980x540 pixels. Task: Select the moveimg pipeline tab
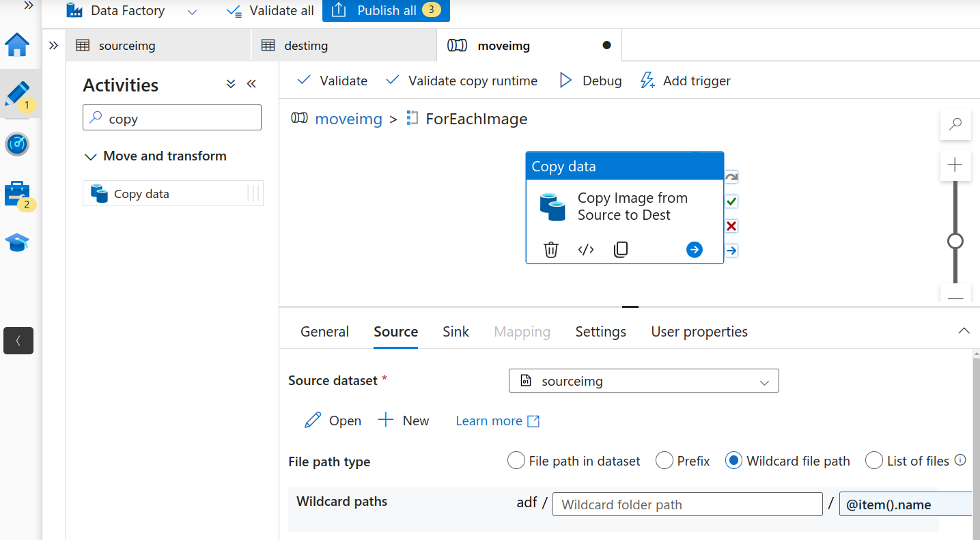pyautogui.click(x=529, y=46)
